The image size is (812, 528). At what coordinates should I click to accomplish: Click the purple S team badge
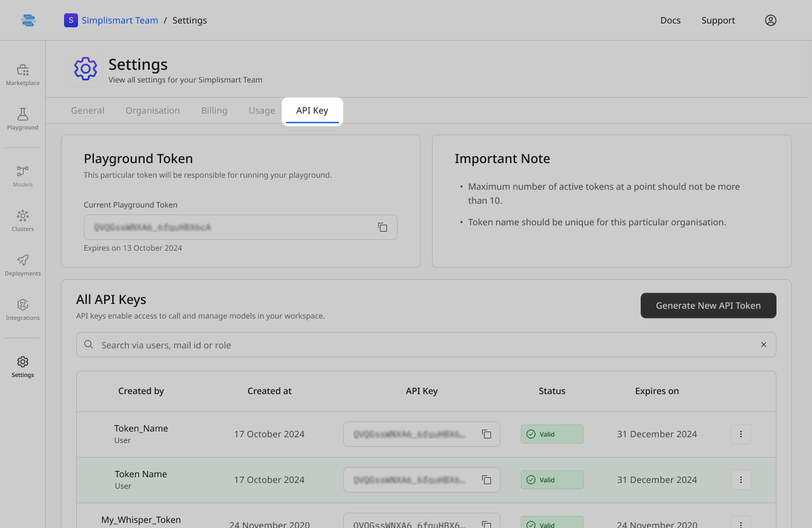click(71, 20)
